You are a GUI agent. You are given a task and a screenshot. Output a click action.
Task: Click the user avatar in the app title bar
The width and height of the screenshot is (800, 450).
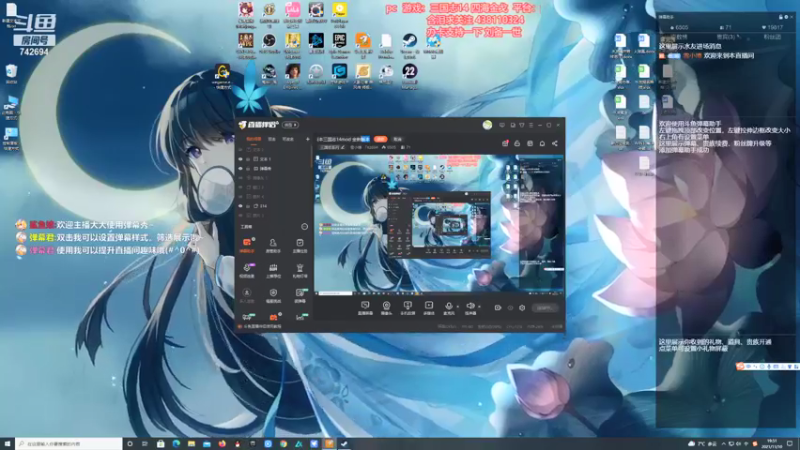487,125
